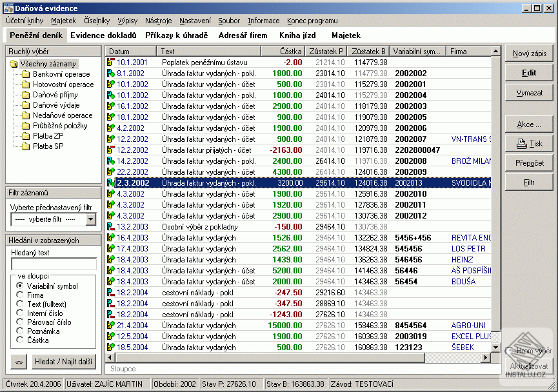Image resolution: width=558 pixels, height=392 pixels.
Task: Click the folder icon beside Platba SP
Action: click(26, 146)
